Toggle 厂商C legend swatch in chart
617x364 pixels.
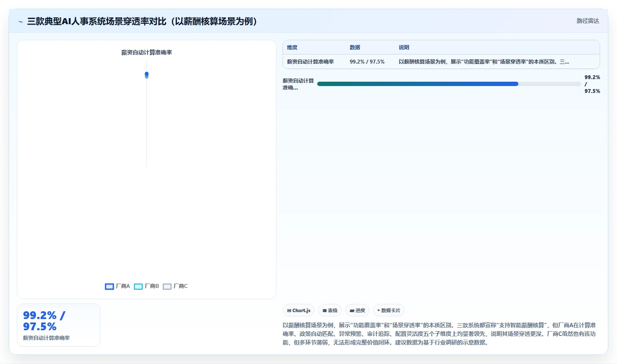[x=167, y=287]
